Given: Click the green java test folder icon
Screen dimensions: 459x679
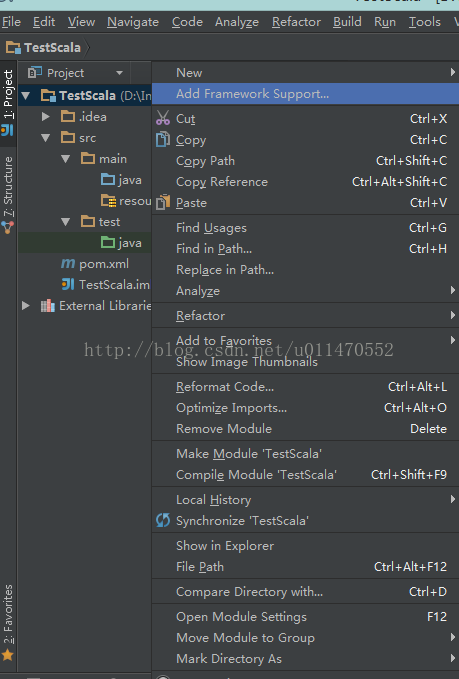Looking at the screenshot, I should point(108,242).
